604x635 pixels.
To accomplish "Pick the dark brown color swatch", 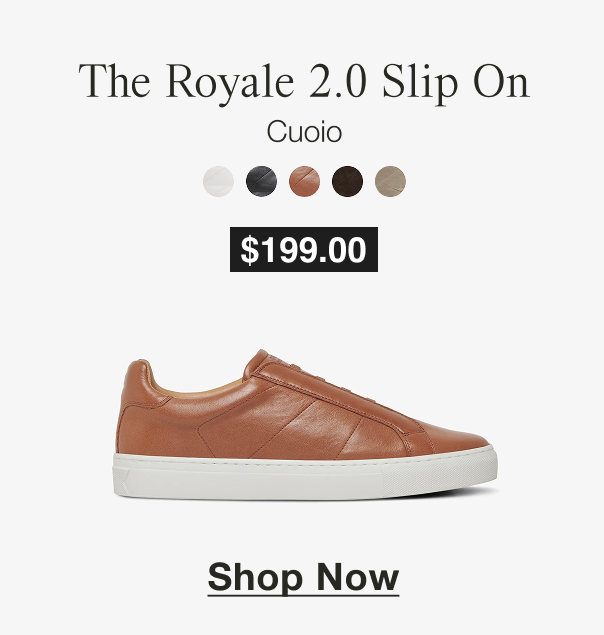I will 347,181.
